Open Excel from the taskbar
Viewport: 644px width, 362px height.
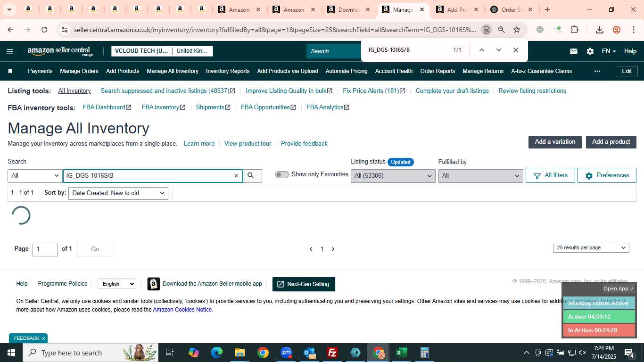click(401, 353)
